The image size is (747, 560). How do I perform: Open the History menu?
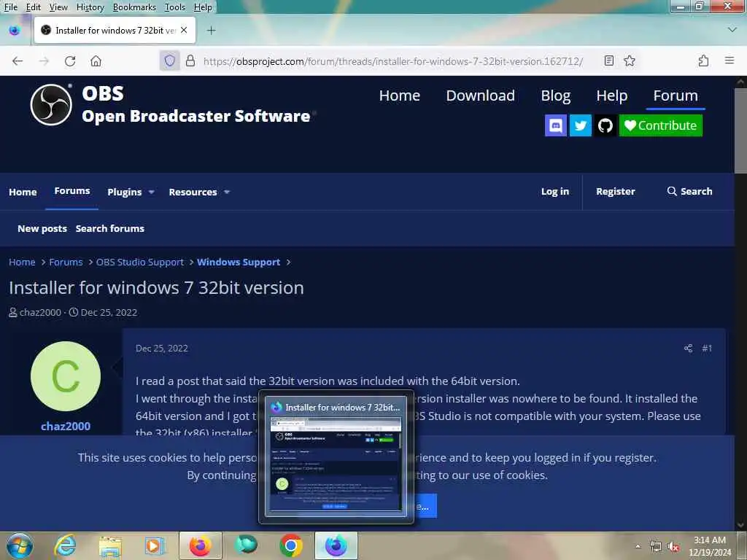tap(90, 7)
